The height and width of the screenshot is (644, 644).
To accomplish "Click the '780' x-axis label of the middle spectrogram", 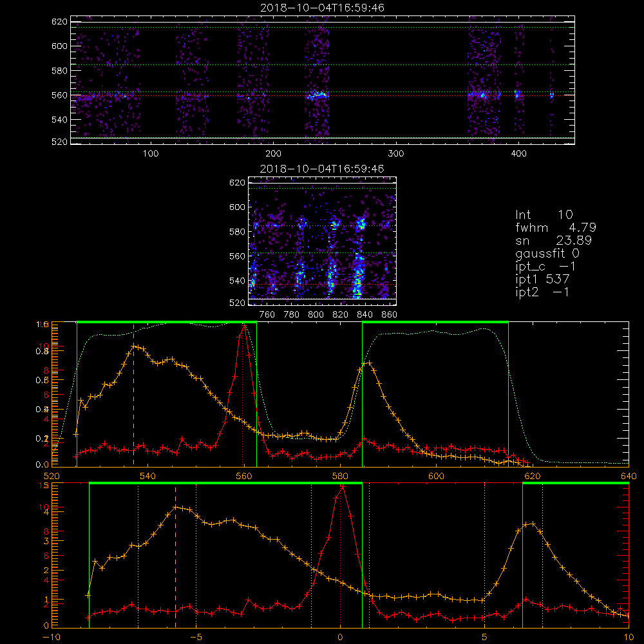I will (292, 315).
